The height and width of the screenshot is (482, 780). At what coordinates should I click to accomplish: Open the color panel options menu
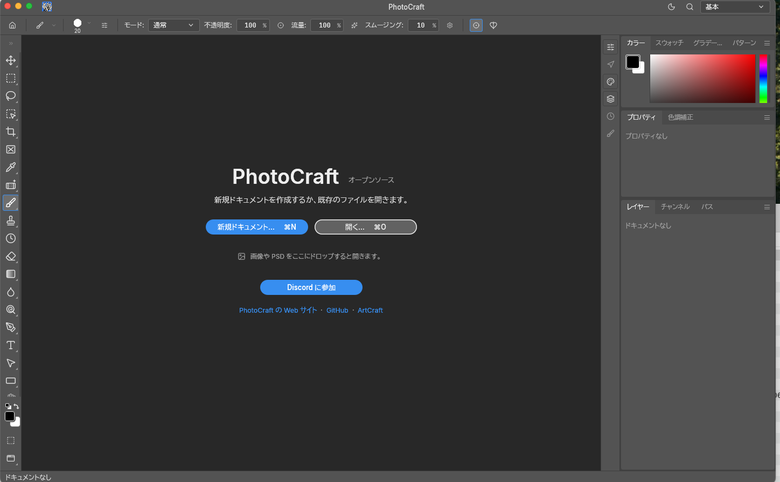tap(767, 43)
